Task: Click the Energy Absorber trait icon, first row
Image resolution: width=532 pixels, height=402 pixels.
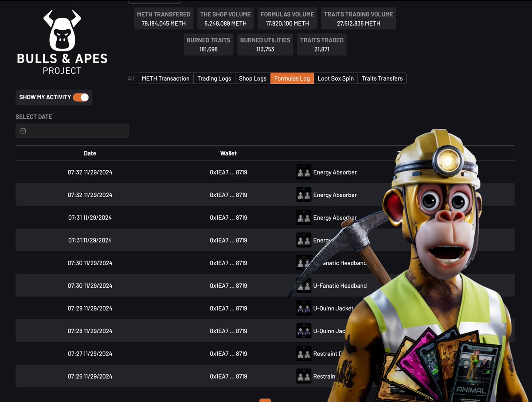Action: [304, 172]
